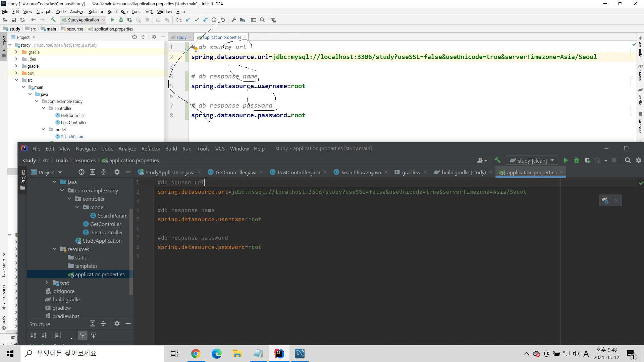Image resolution: width=644 pixels, height=362 pixels.
Task: Open SearchParam class in dark project tree
Action: point(112,216)
